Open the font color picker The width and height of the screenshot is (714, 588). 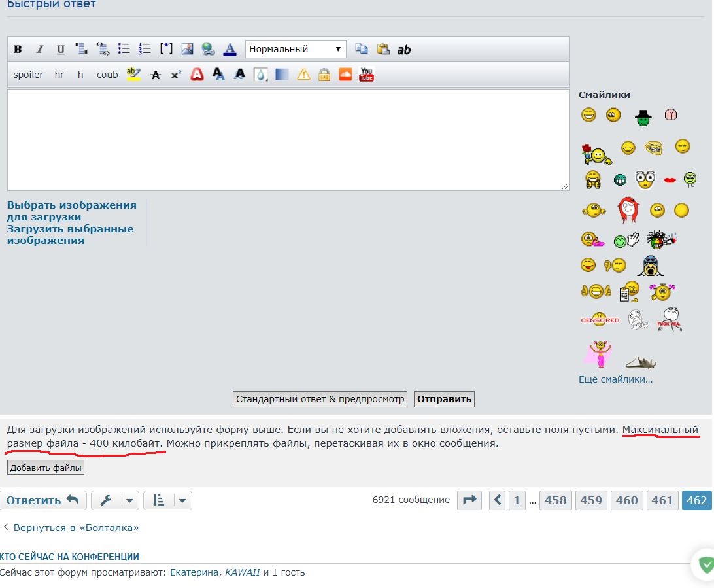[229, 49]
